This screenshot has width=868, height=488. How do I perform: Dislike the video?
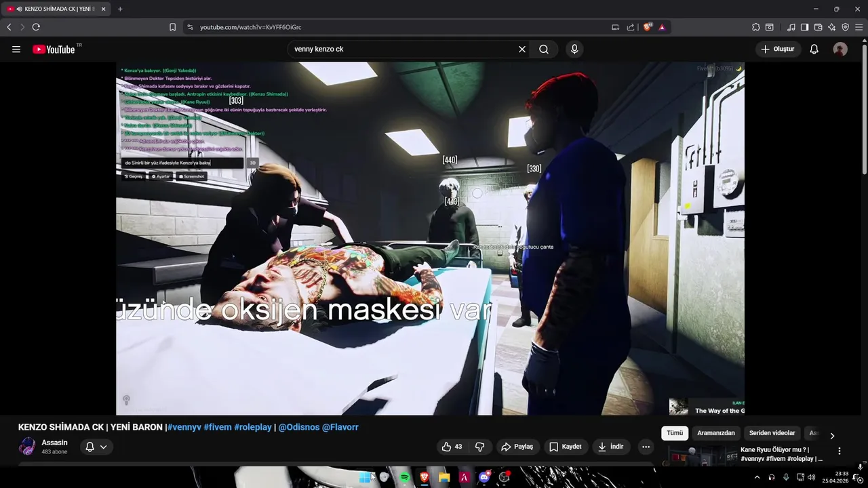(x=480, y=447)
